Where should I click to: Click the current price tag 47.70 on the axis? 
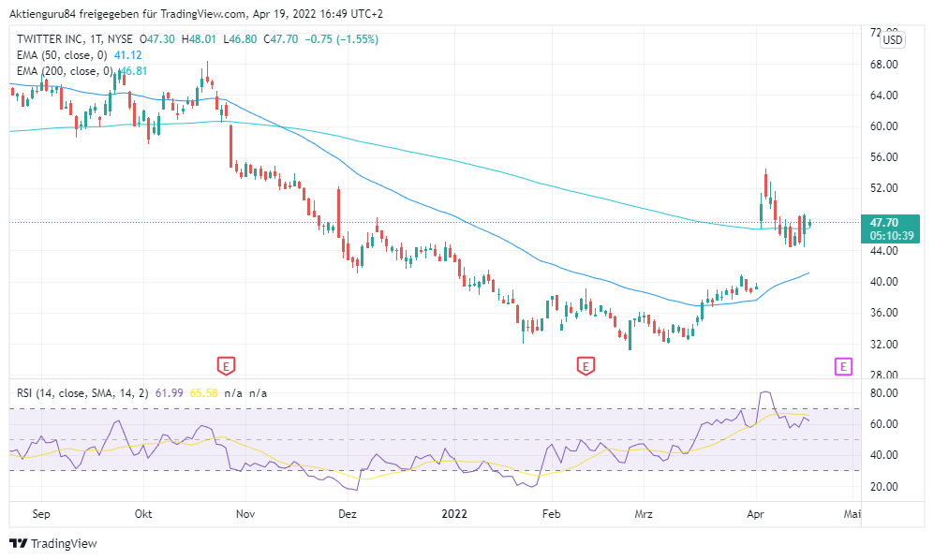tap(884, 223)
